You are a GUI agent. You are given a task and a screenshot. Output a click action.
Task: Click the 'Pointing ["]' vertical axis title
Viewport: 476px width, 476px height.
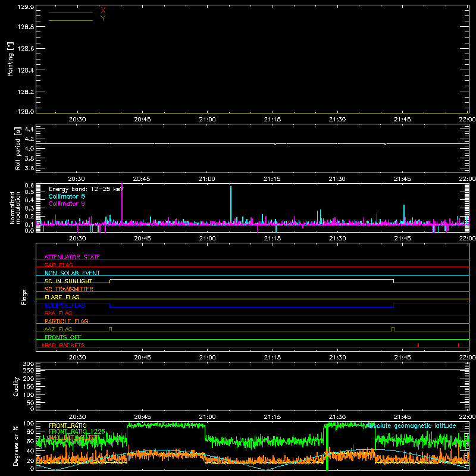(x=10, y=59)
